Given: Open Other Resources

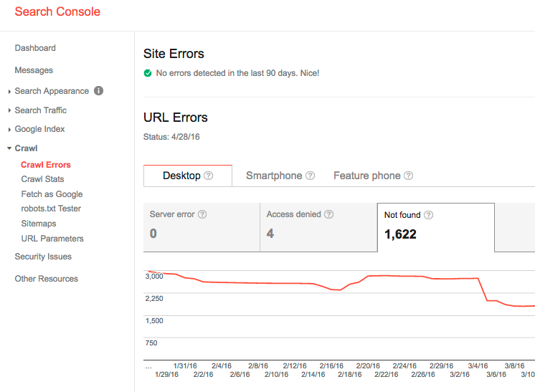Looking at the screenshot, I should [x=47, y=279].
